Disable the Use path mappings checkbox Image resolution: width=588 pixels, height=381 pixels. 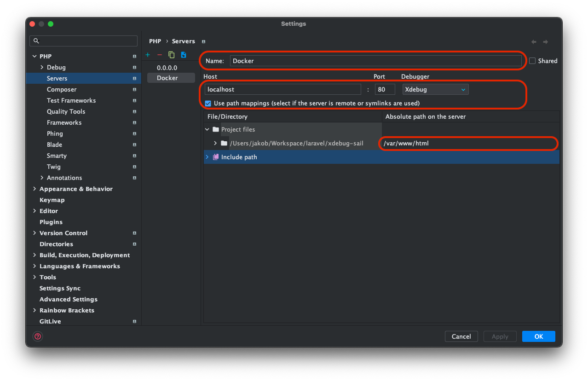[208, 103]
